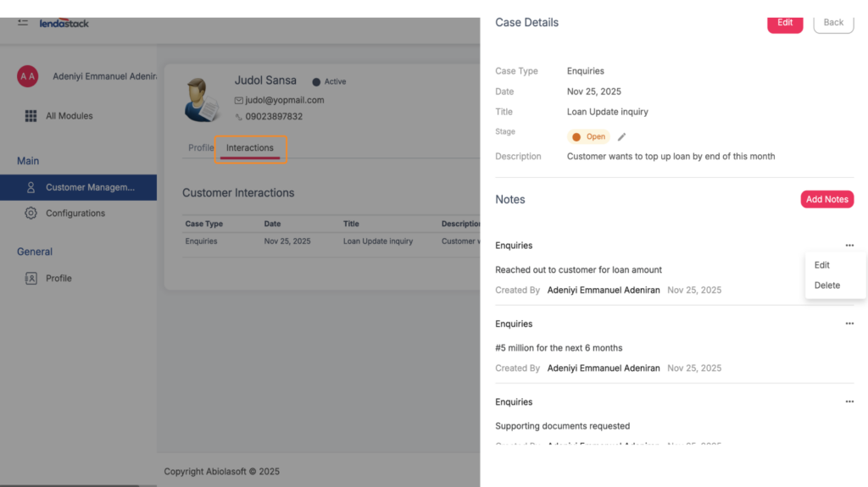Click the Back button
868x487 pixels.
[x=833, y=23]
